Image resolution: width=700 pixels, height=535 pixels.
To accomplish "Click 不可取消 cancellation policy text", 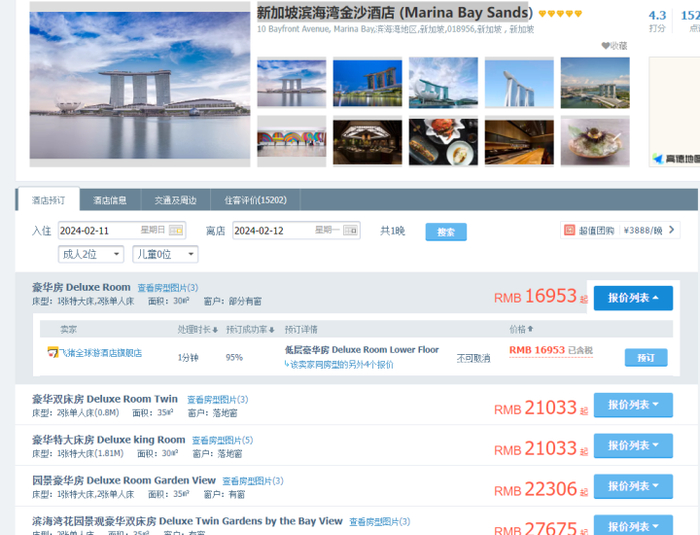I will (x=473, y=358).
